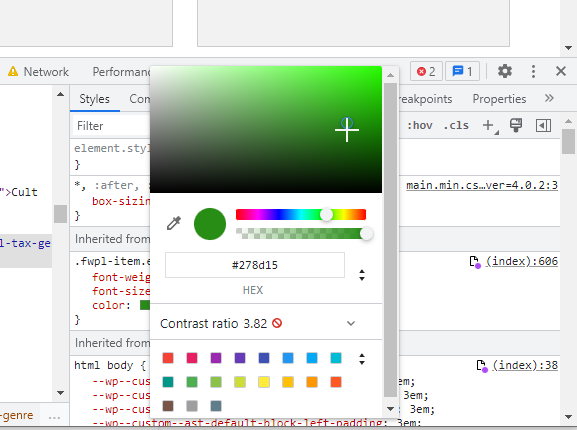Open the Performance tab
Viewport: 577px width, 430px height.
coord(121,71)
